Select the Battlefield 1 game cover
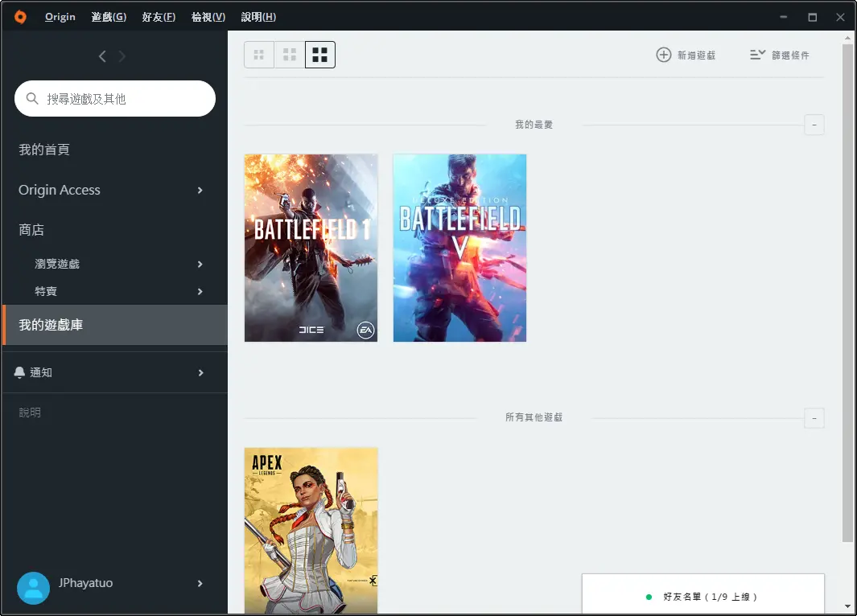The height and width of the screenshot is (616, 857). [x=311, y=248]
